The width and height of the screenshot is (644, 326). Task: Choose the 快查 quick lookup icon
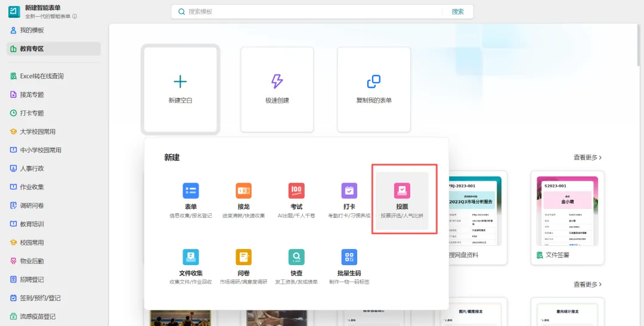tap(296, 257)
